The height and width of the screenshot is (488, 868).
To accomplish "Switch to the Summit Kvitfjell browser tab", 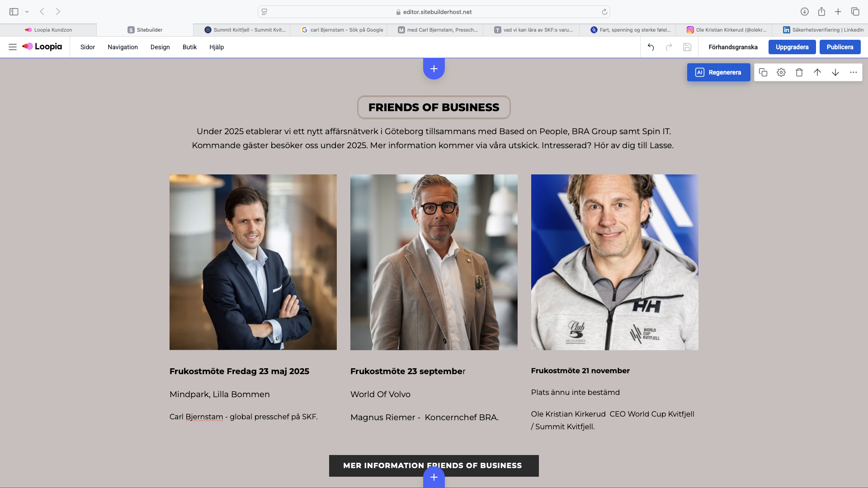I will point(245,30).
